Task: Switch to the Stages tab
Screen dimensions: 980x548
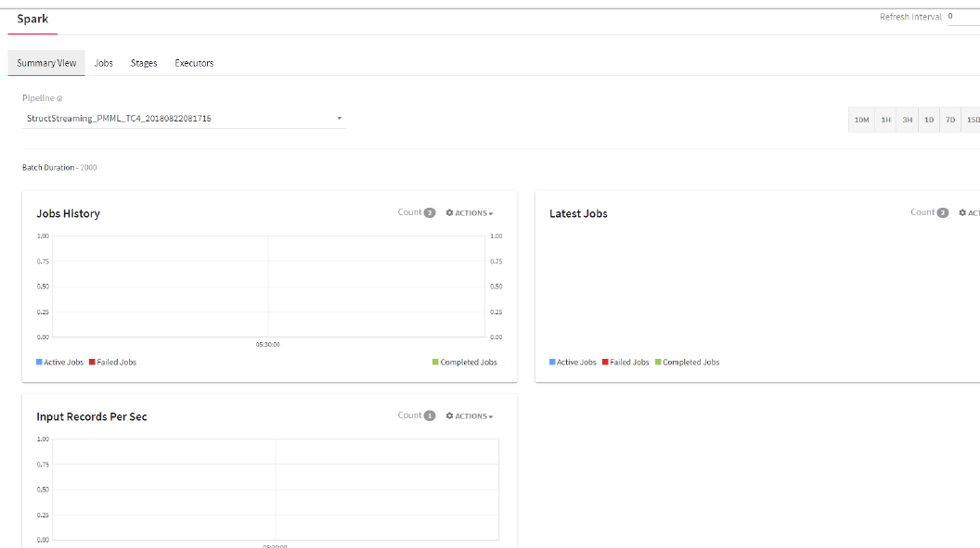Action: (144, 63)
